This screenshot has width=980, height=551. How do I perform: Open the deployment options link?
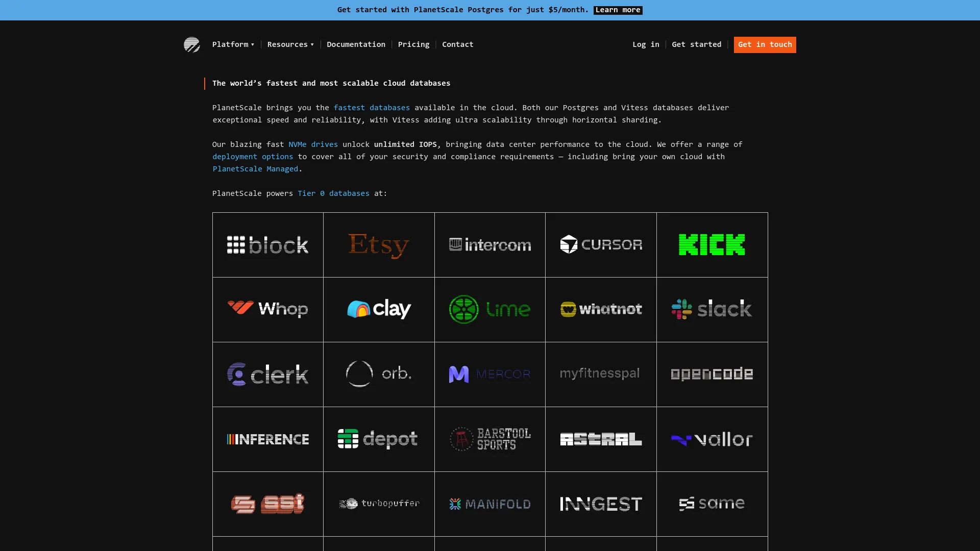coord(253,157)
